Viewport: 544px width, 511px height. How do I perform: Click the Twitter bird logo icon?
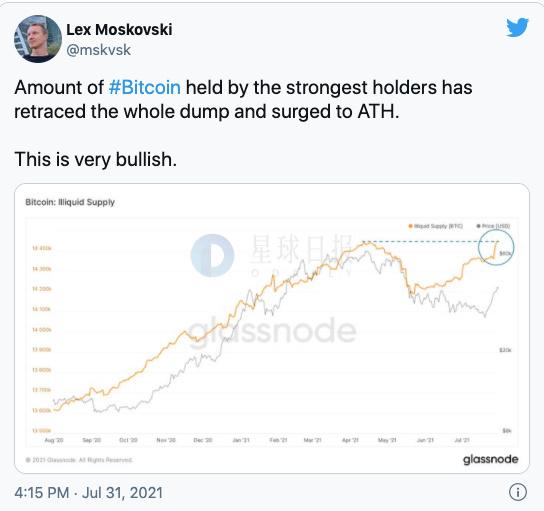[x=517, y=27]
